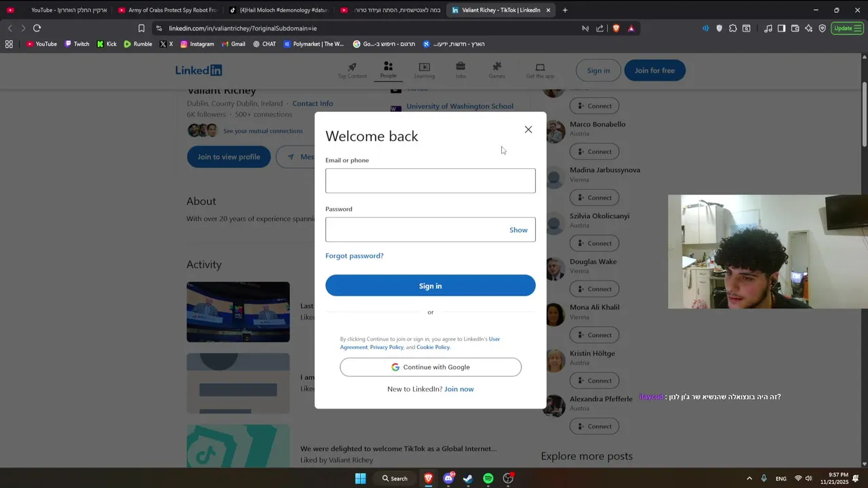Viewport: 868px width, 488px height.
Task: Open the Brave Rewards triangle icon
Action: click(631, 28)
